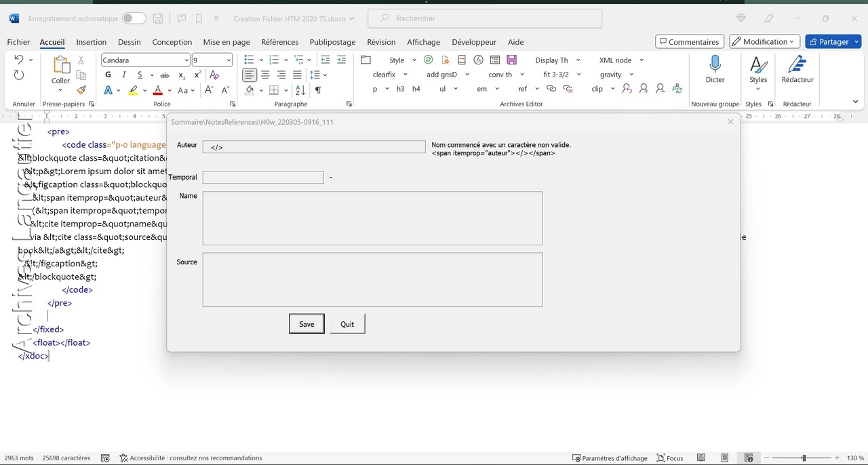Viewport: 868px width, 465px height.
Task: Click the folder icon in Archives Editor group
Action: tap(366, 60)
